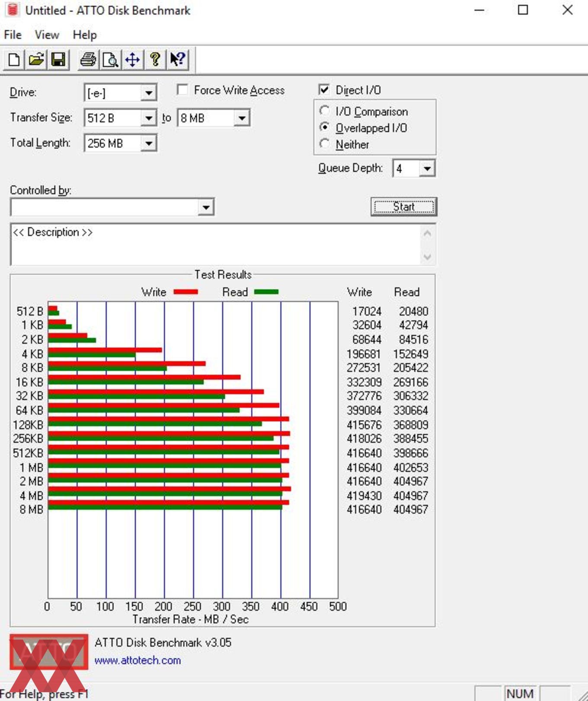Image resolution: width=588 pixels, height=701 pixels.
Task: Enable Force Write Access checkbox
Action: [182, 90]
